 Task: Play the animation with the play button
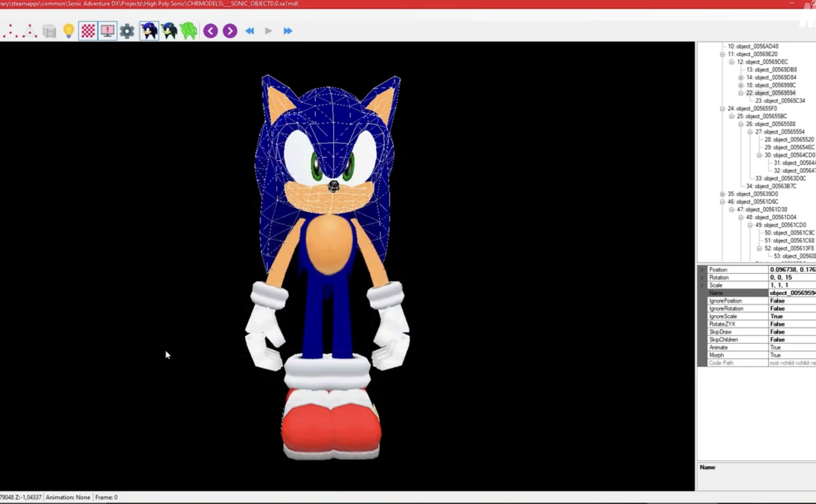click(x=268, y=31)
